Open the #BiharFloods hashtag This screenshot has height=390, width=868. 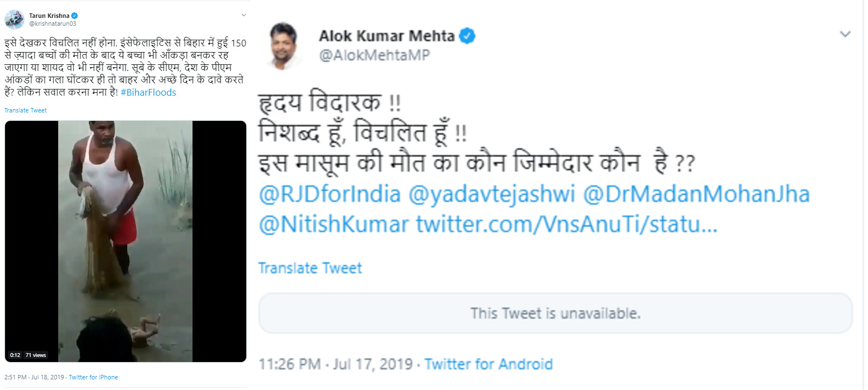click(148, 92)
